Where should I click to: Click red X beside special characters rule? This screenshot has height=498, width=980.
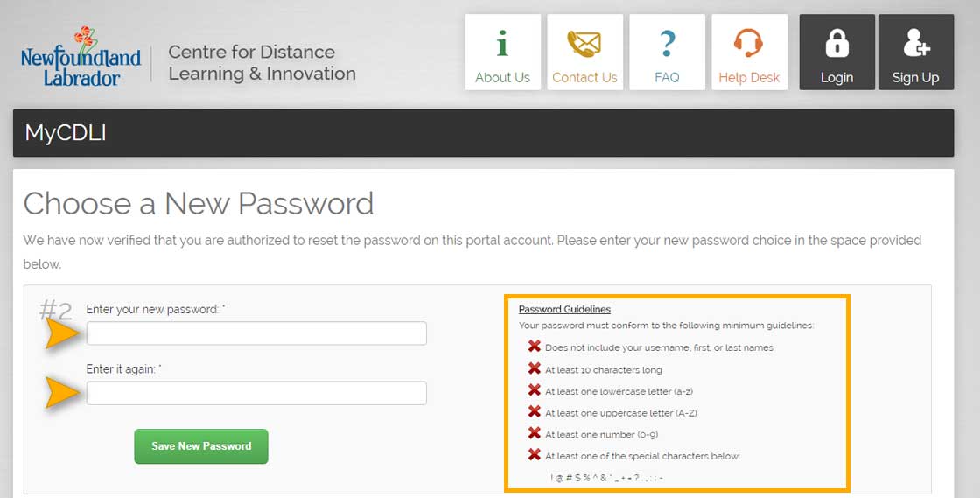pyautogui.click(x=535, y=455)
